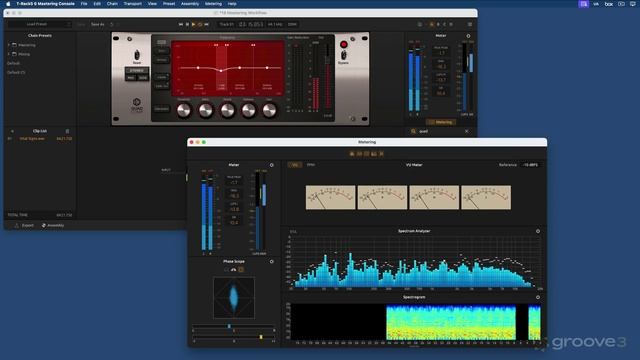640x360 pixels.
Task: Click the Metering button under the main-window meter
Action: point(441,122)
